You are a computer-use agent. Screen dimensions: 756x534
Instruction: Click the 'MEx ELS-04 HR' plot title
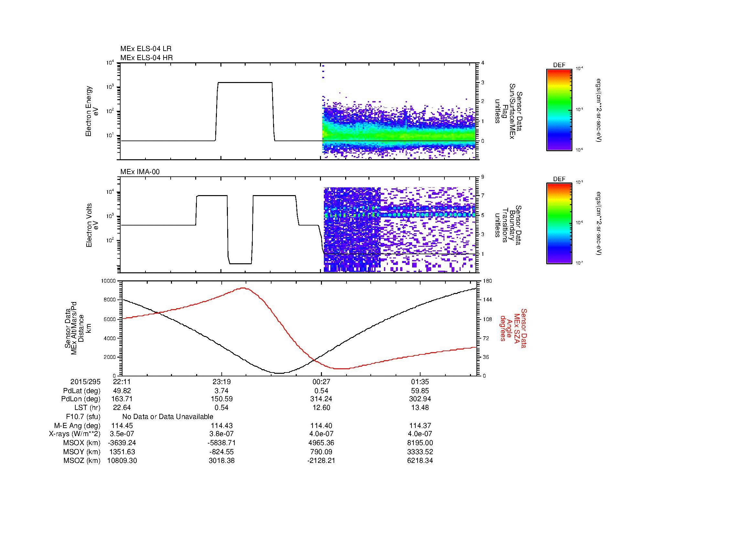(146, 58)
